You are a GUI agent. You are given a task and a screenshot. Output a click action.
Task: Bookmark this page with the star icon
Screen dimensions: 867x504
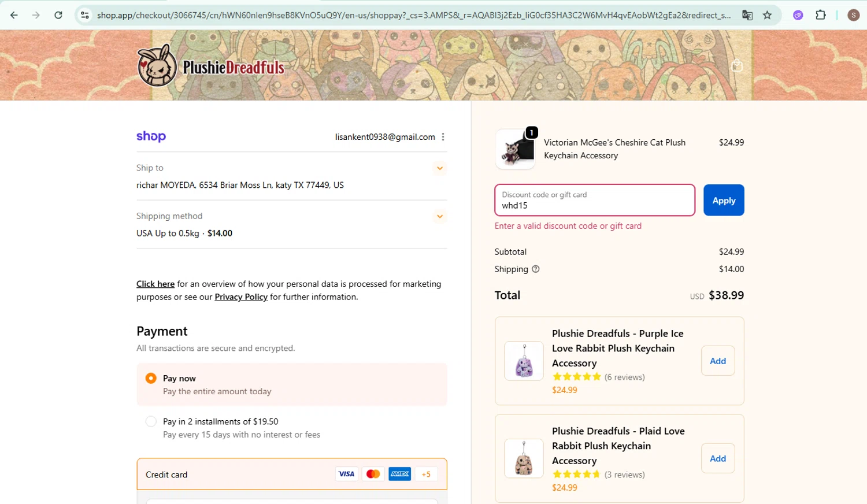(767, 15)
